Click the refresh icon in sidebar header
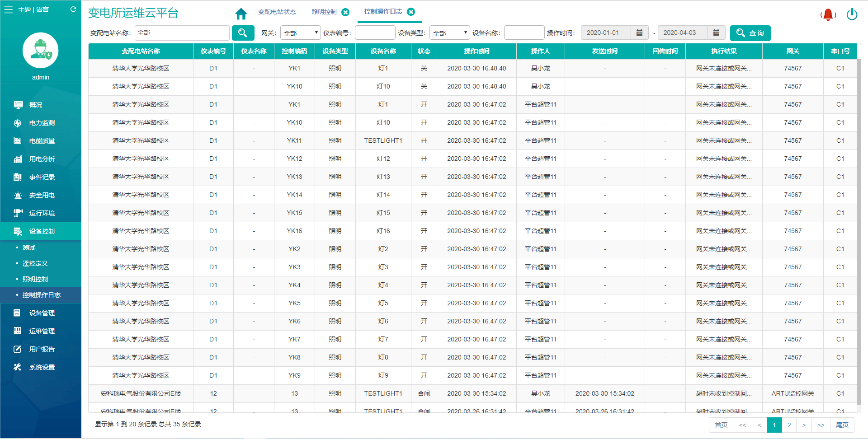Viewport: 868px width, 439px height. pyautogui.click(x=73, y=9)
